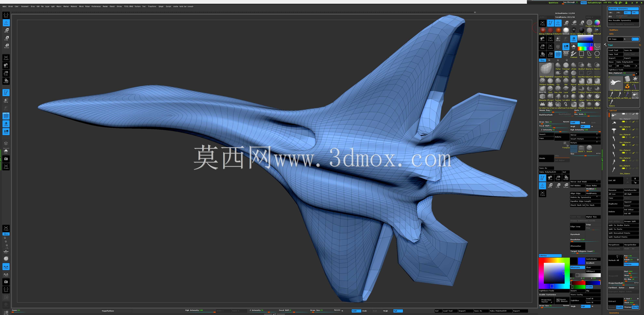
Task: Toggle Zadd in the bottom status bar
Action: [356, 311]
